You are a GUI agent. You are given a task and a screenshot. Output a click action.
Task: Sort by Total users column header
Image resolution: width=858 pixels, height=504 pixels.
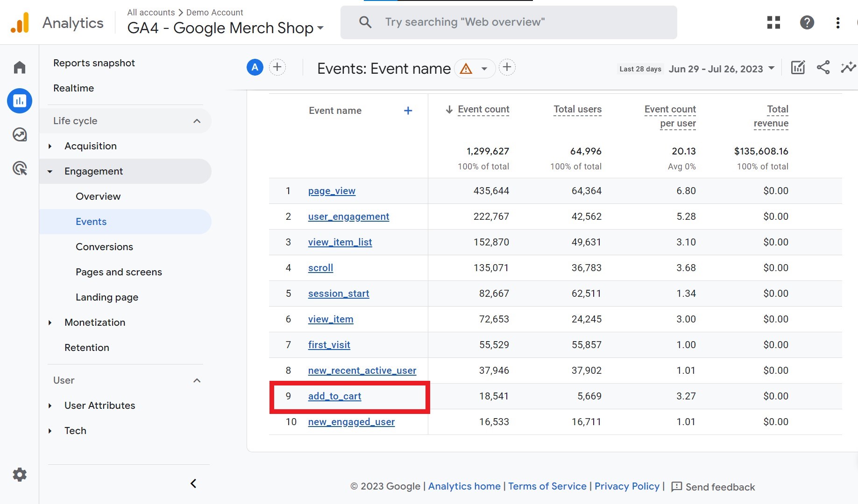click(577, 110)
